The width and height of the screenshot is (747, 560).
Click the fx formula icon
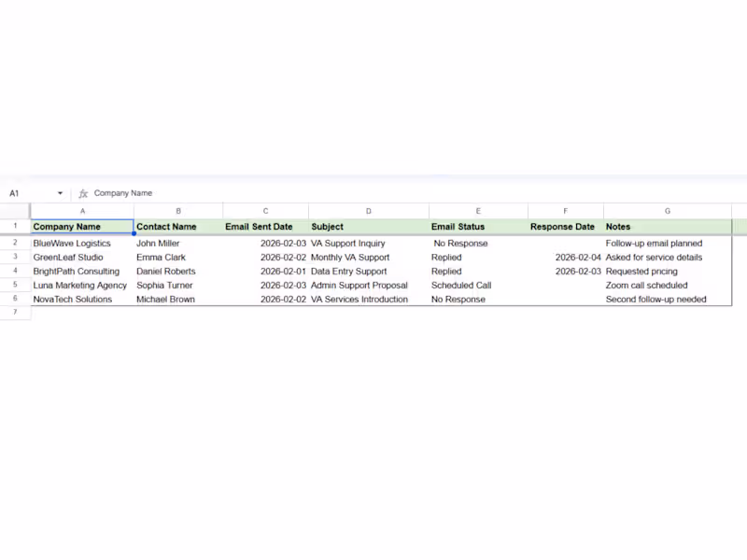[x=83, y=193]
